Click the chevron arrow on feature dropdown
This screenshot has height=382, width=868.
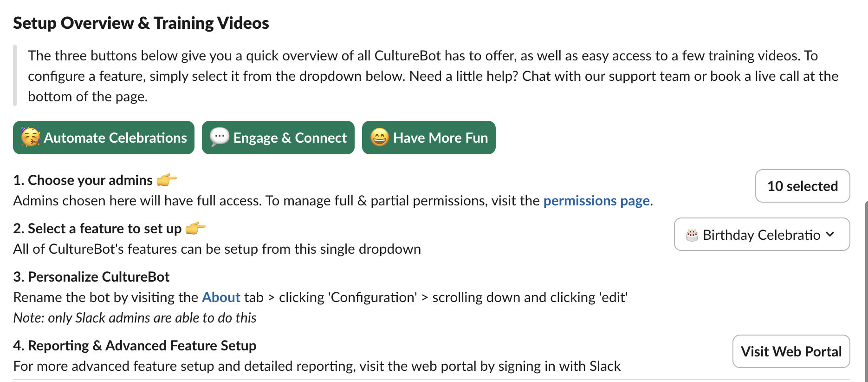click(x=830, y=234)
